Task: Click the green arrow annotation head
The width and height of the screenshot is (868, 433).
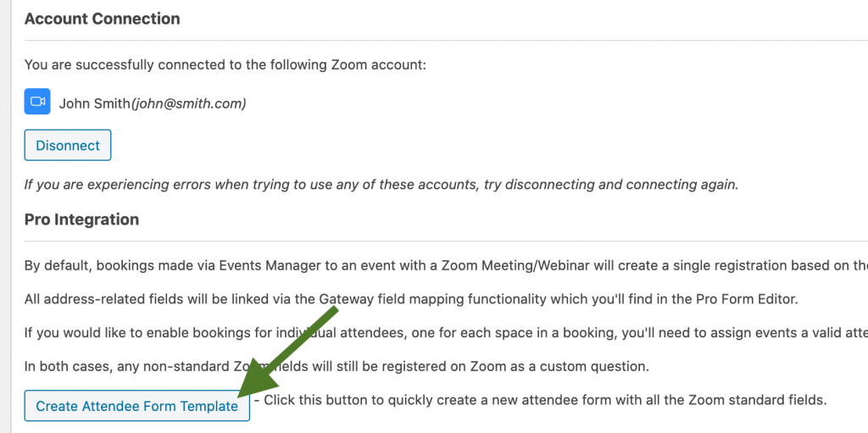Action: click(259, 375)
